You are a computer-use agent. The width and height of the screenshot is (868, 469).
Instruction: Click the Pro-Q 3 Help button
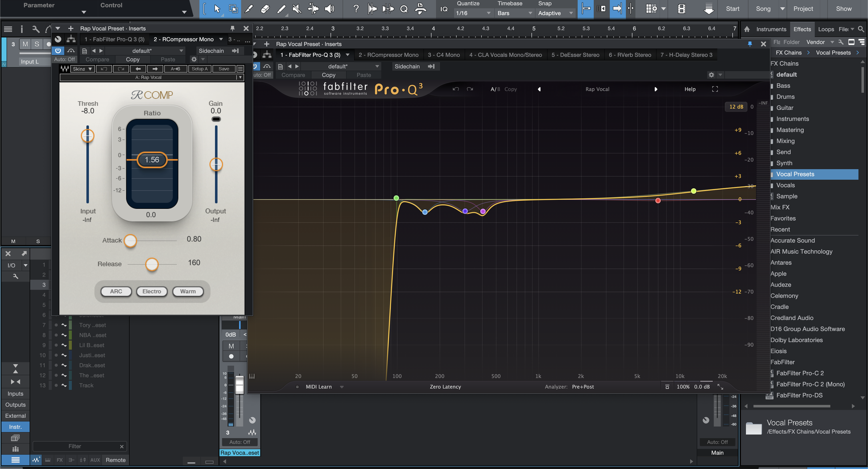click(x=690, y=89)
